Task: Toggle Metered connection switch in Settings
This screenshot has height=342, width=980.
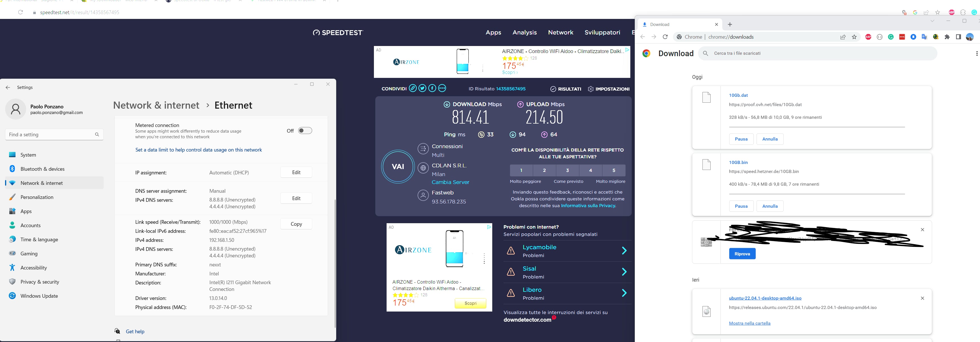Action: (x=305, y=131)
